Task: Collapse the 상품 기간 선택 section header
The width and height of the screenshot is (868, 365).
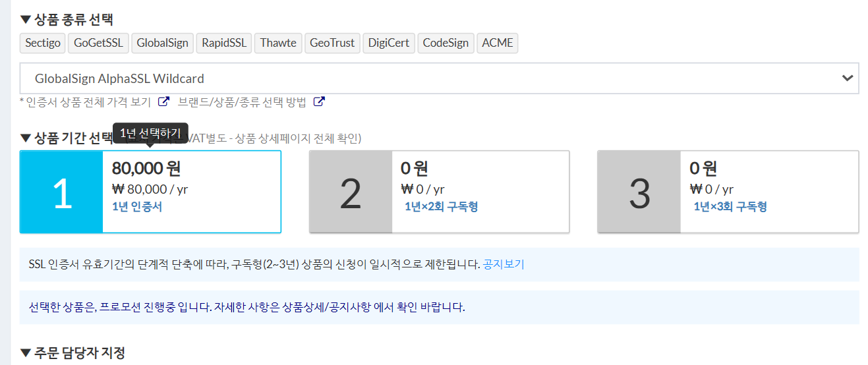Action: click(67, 138)
